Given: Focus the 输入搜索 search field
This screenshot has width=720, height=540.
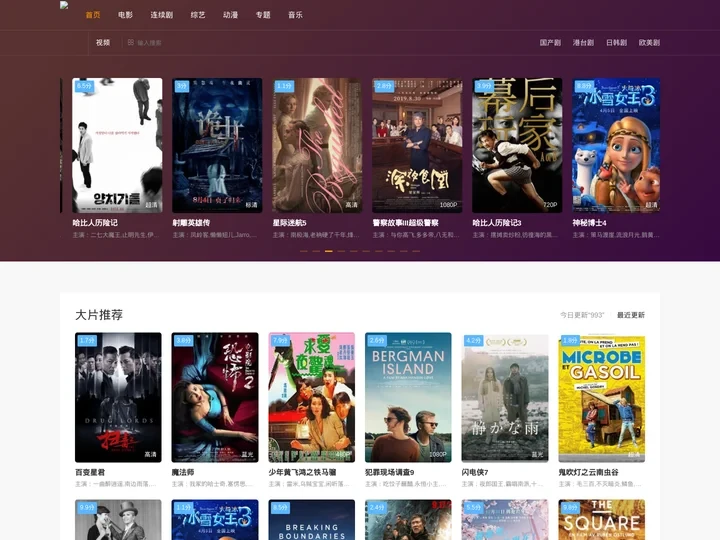Looking at the screenshot, I should click(149, 43).
